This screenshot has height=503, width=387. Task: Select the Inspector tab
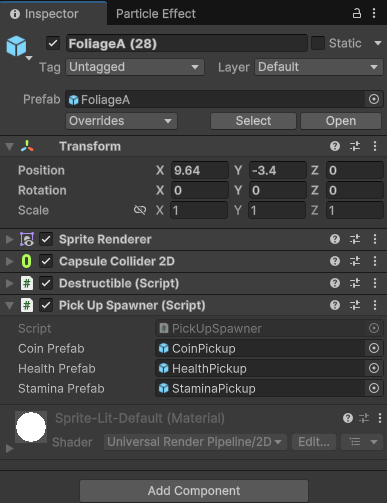[x=53, y=14]
